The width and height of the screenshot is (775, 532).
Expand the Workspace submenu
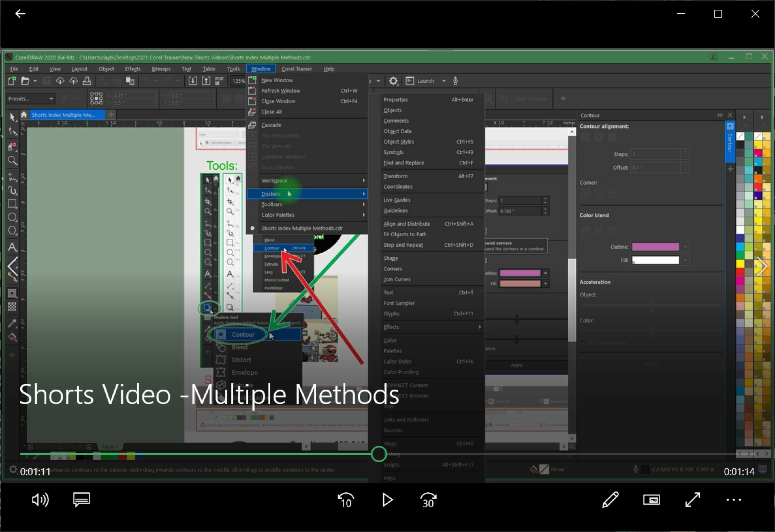(x=307, y=180)
